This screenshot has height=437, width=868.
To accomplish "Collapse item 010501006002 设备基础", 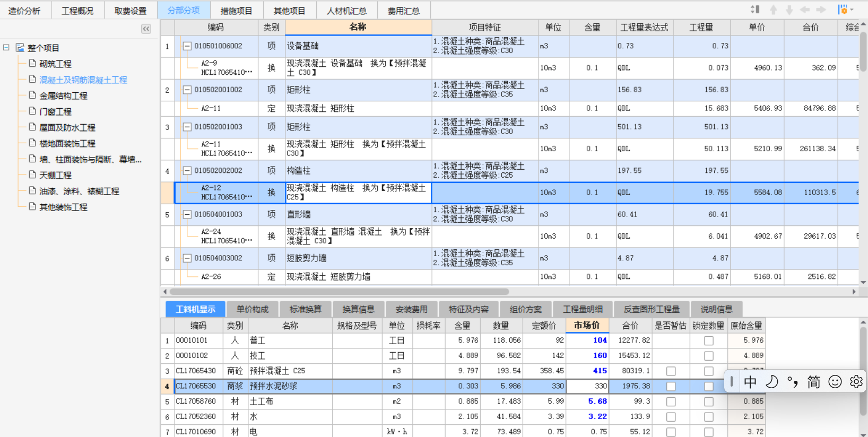I will [187, 46].
